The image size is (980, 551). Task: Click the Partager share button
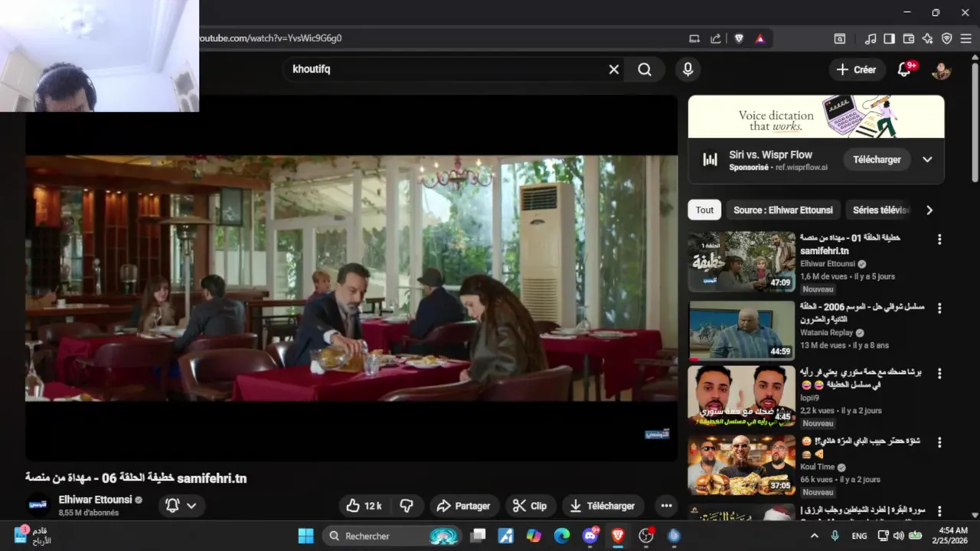[x=464, y=506]
